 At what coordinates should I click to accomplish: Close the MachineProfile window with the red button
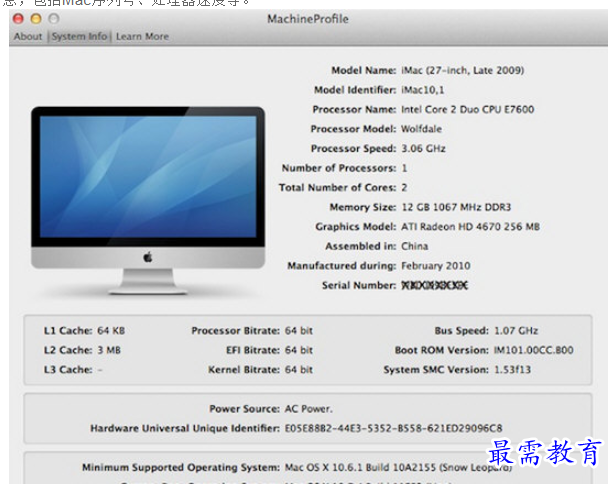tap(18, 19)
